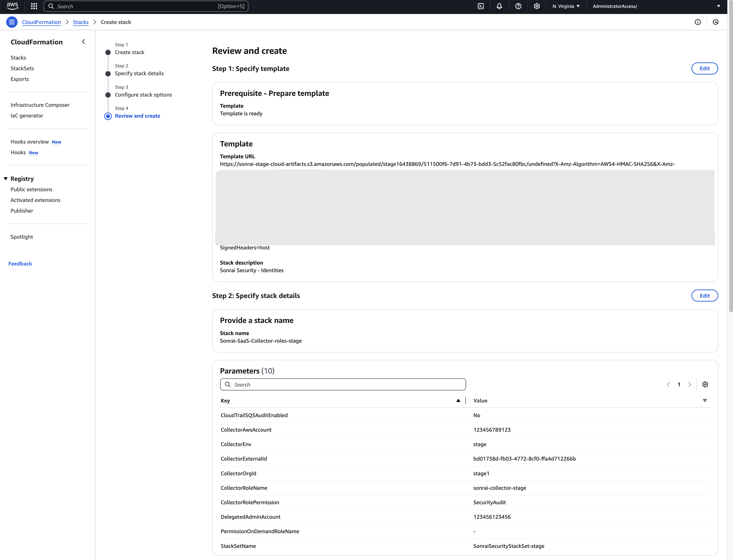
Task: Open the help question mark icon
Action: point(518,6)
